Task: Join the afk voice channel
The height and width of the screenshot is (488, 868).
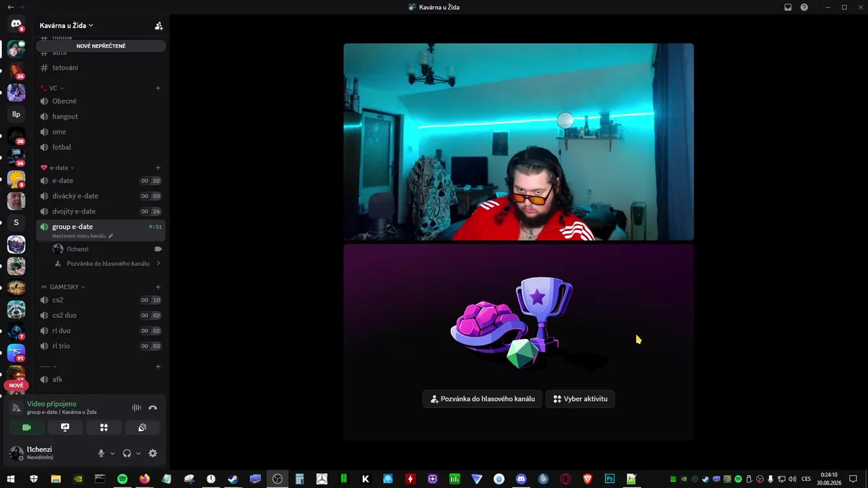Action: pos(101,380)
